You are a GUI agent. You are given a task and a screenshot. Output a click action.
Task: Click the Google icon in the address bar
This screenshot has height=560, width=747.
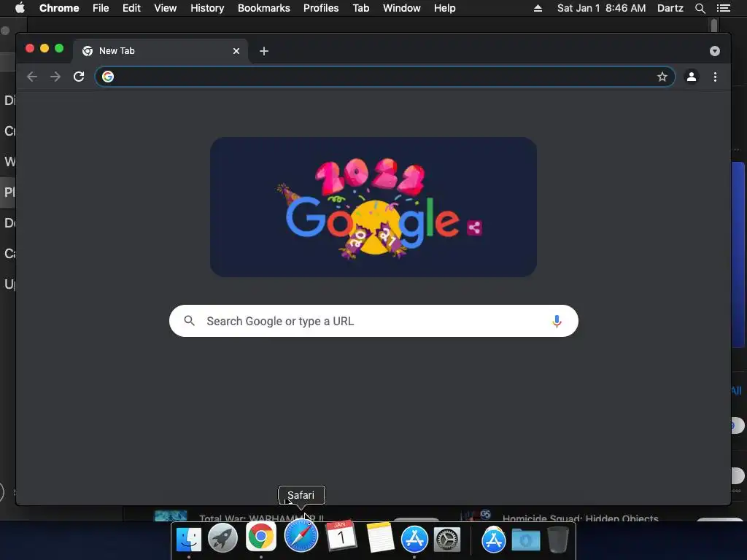pos(108,77)
